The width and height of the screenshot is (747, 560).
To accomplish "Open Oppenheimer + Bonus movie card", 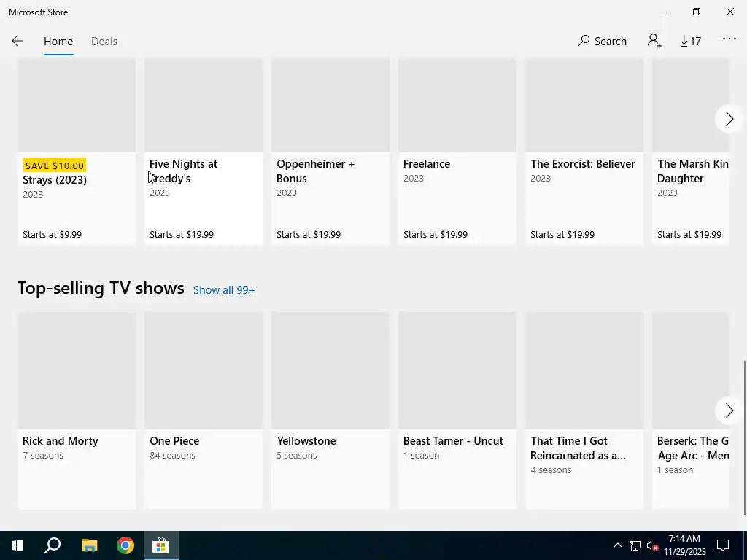I will (x=330, y=152).
